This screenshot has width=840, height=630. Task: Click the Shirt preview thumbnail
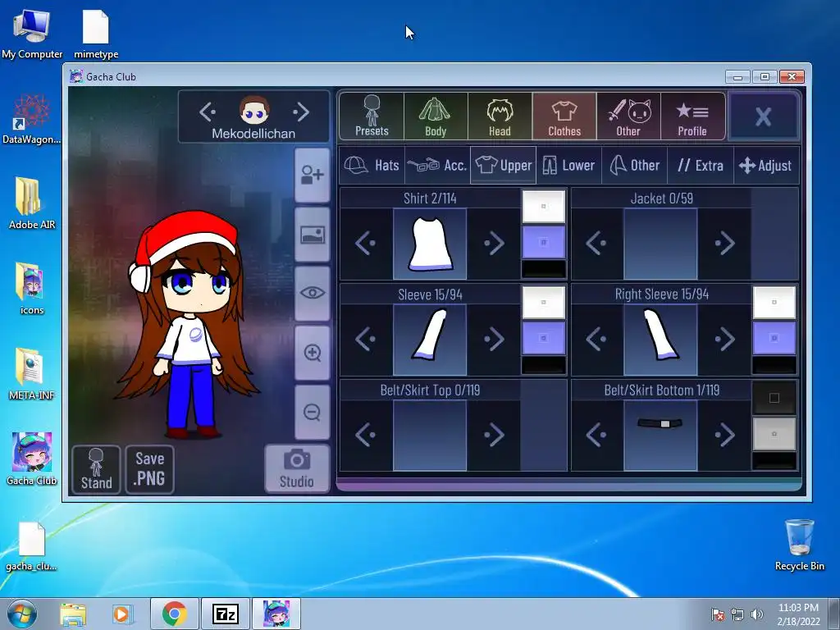[x=430, y=244]
